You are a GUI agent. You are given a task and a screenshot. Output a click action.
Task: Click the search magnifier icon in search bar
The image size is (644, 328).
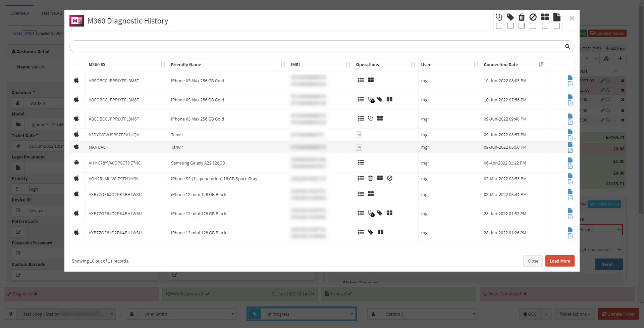click(x=568, y=46)
